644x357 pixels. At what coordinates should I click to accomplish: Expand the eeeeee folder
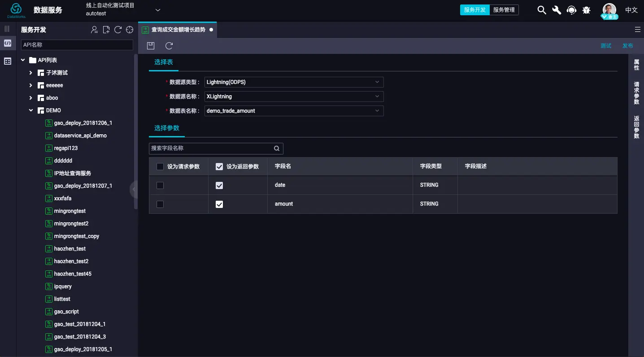pyautogui.click(x=31, y=85)
